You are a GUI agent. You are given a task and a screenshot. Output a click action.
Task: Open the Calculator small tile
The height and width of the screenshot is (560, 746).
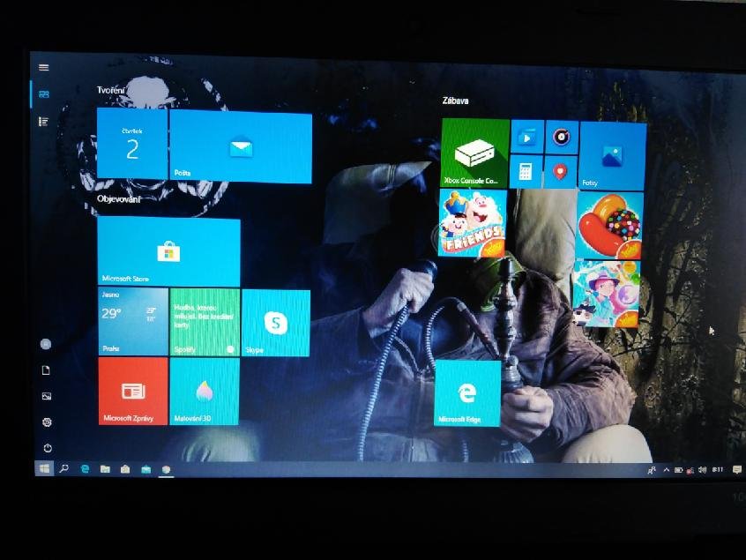[x=526, y=171]
